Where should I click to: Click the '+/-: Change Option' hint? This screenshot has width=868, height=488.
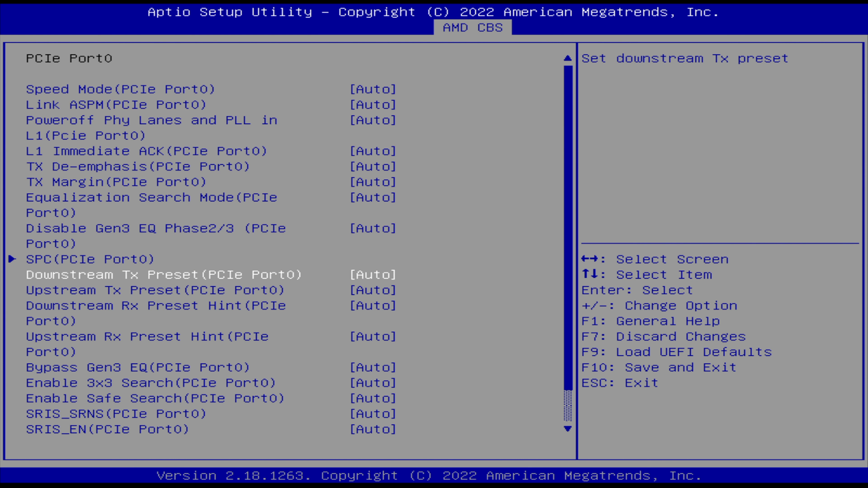pos(659,306)
